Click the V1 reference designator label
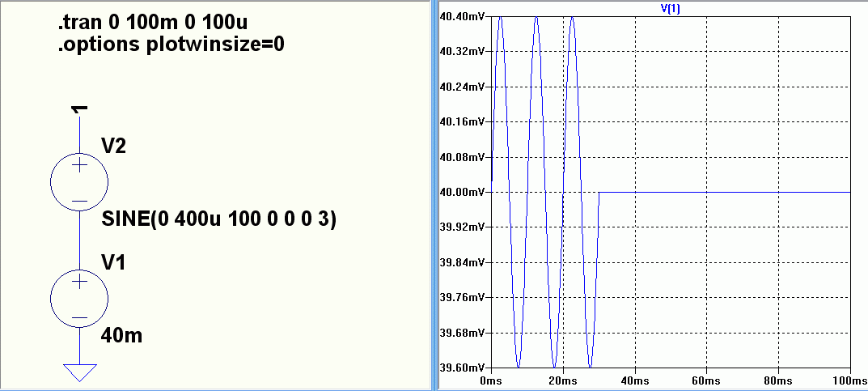 tap(113, 262)
